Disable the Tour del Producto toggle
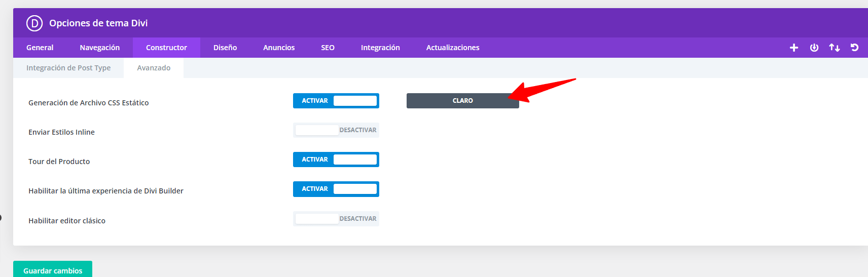This screenshot has width=868, height=277. (x=336, y=160)
